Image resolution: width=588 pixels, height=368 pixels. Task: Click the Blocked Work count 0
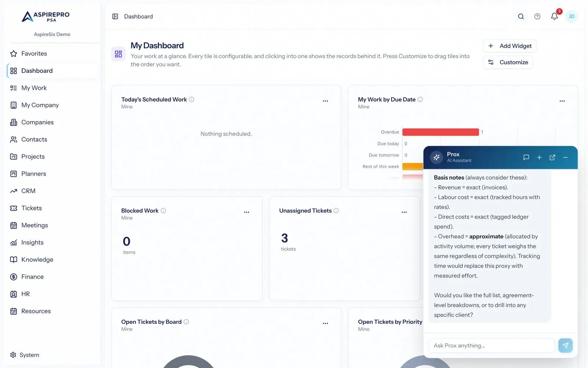126,241
